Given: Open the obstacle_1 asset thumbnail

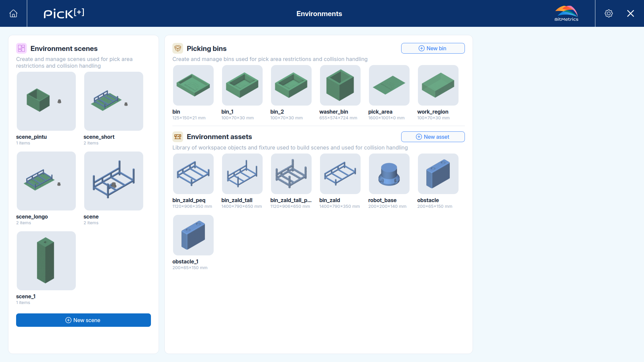Looking at the screenshot, I should [x=193, y=235].
